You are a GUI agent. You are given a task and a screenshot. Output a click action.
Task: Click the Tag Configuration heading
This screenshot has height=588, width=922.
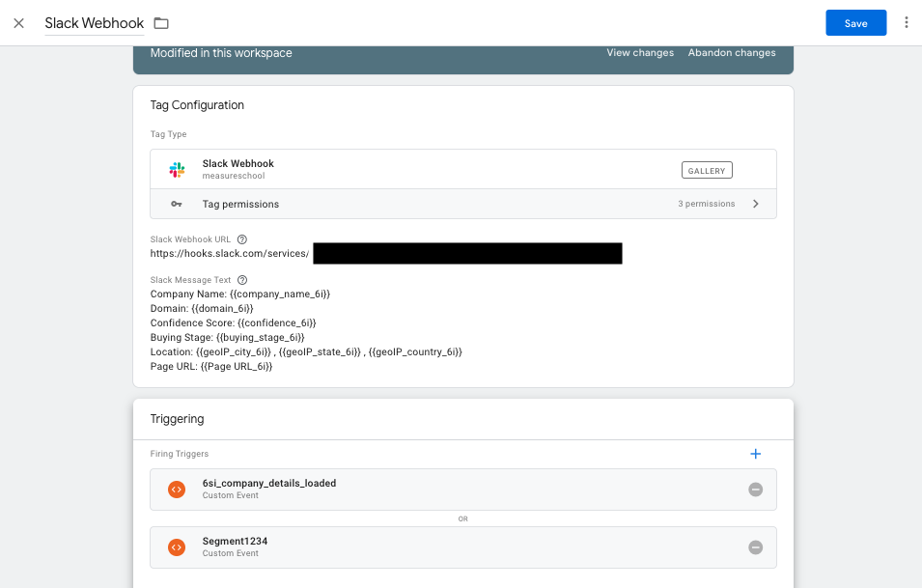pos(197,104)
